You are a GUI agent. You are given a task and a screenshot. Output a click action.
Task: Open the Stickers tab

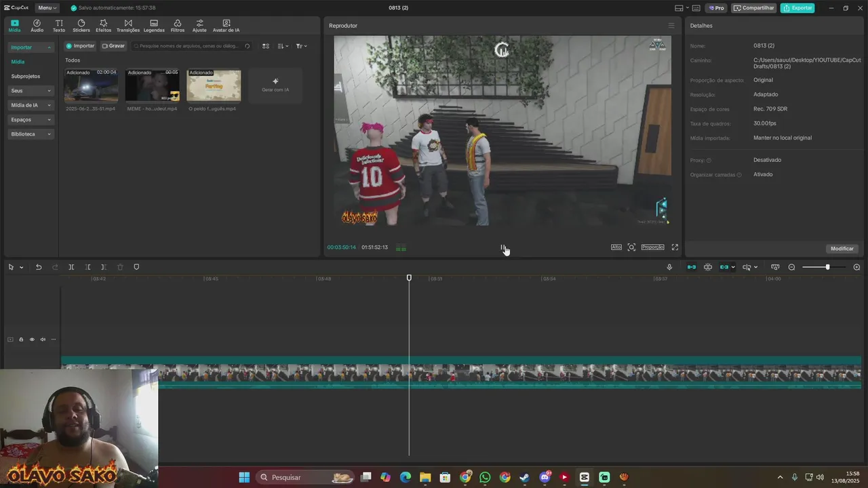tap(81, 26)
